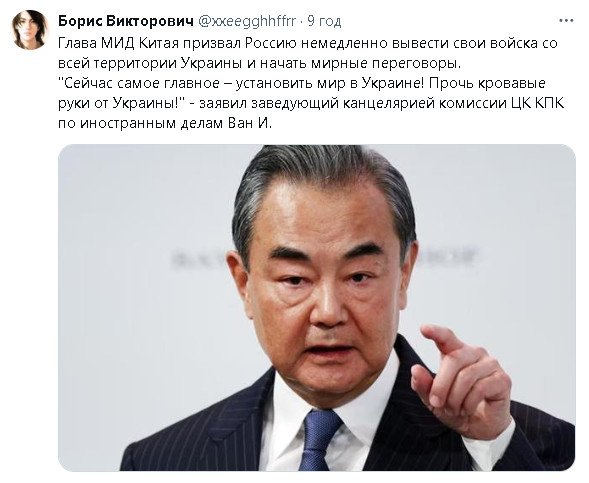Open the profile avatar of Борис Викторович
Image resolution: width=589 pixels, height=483 pixels.
[30, 30]
